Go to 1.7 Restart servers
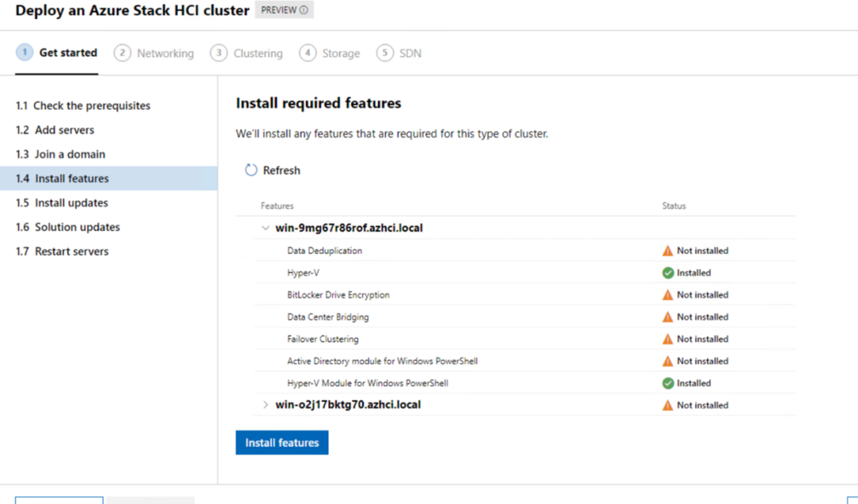 (63, 252)
